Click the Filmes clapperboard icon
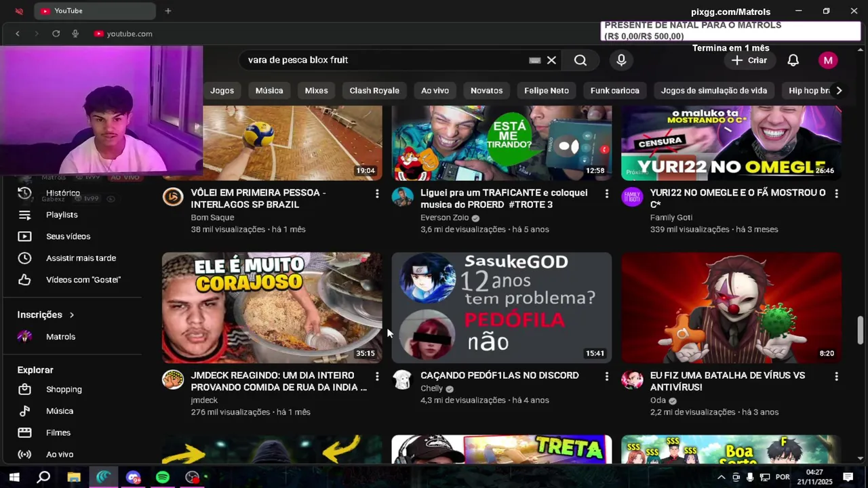Viewport: 868px width, 488px height. (24, 433)
